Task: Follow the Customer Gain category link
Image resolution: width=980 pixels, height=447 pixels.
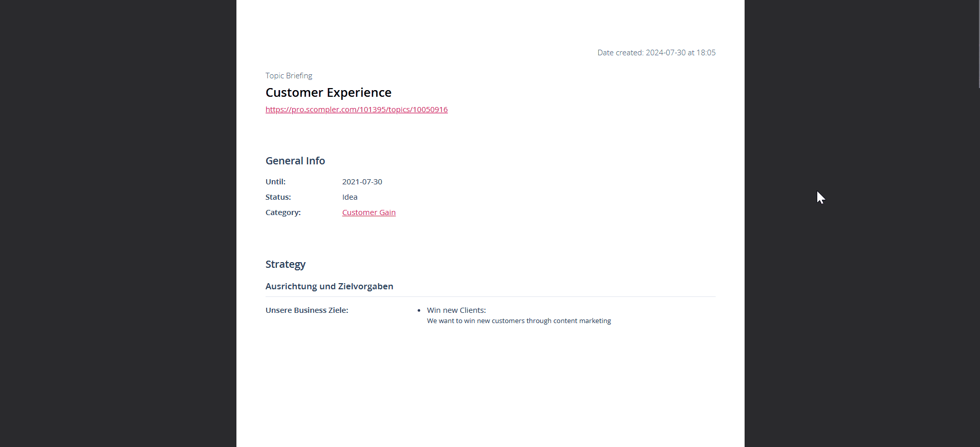Action: coord(368,212)
